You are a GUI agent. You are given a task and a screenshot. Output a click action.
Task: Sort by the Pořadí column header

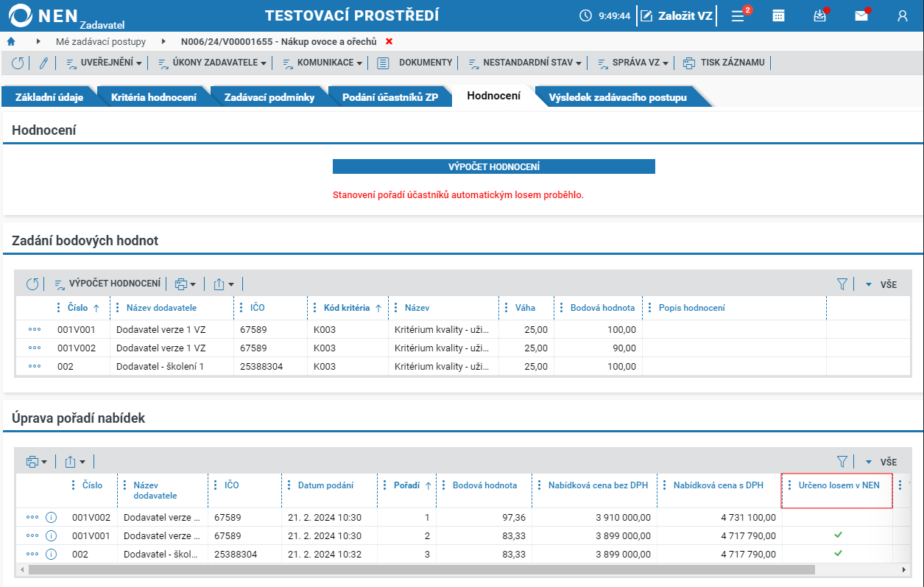pyautogui.click(x=406, y=485)
